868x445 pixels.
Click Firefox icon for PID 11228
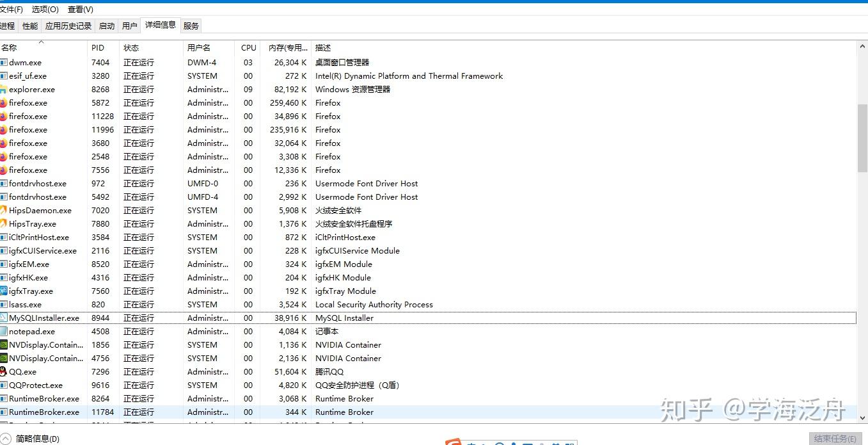[x=3, y=116]
